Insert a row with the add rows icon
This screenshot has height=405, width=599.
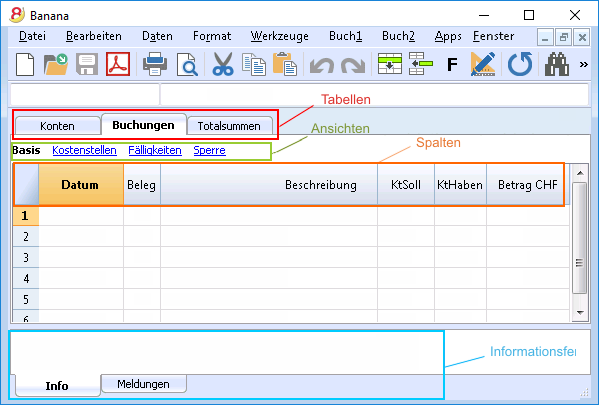(x=390, y=64)
